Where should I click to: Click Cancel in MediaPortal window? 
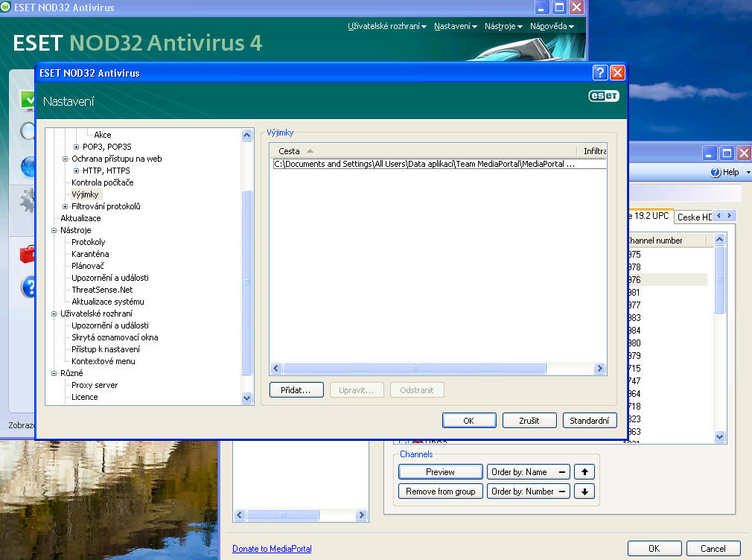pos(713,549)
